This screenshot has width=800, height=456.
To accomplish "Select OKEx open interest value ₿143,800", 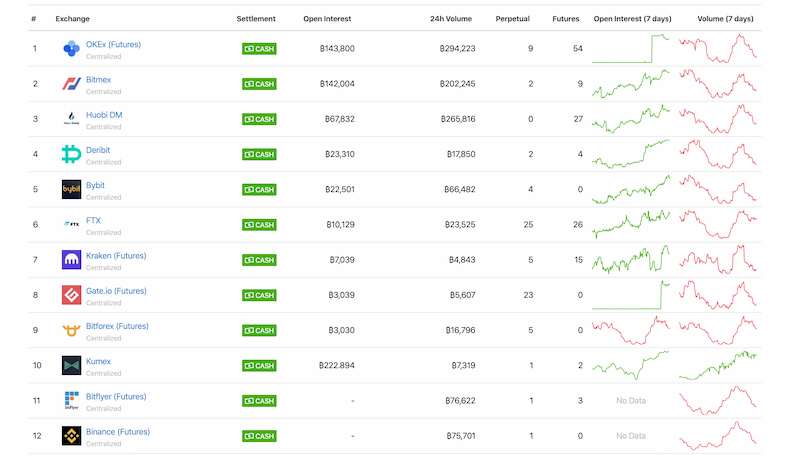I will point(337,48).
